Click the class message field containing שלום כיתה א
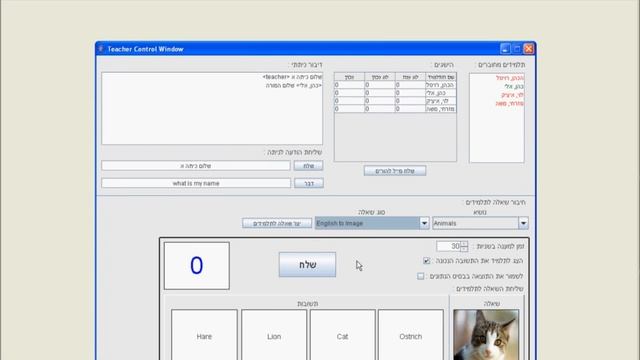This screenshot has height=360, width=640. pyautogui.click(x=196, y=166)
